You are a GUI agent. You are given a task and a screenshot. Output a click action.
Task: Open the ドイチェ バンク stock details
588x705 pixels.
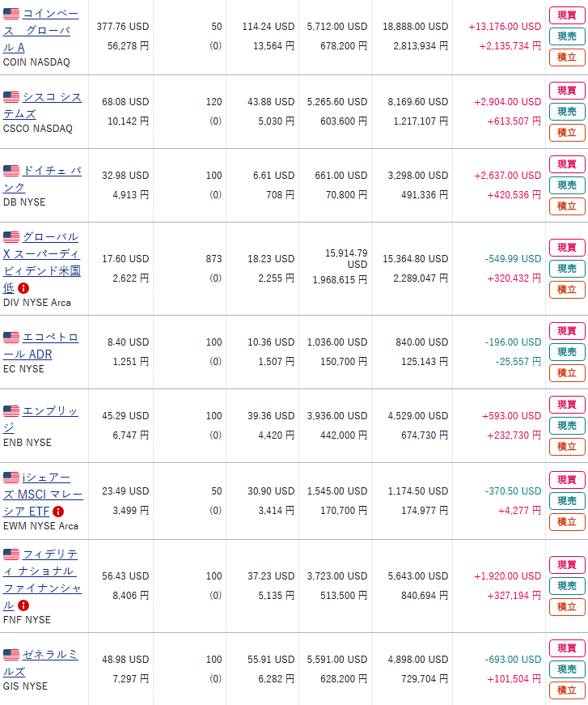pyautogui.click(x=43, y=179)
